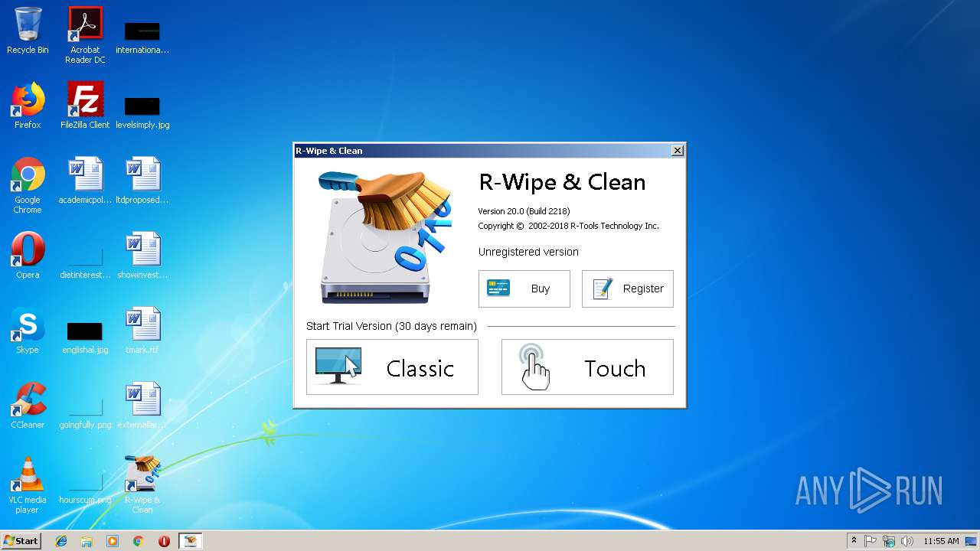Screen dimensions: 980x551
Task: Launch Internet Explorer from taskbar
Action: [61, 541]
